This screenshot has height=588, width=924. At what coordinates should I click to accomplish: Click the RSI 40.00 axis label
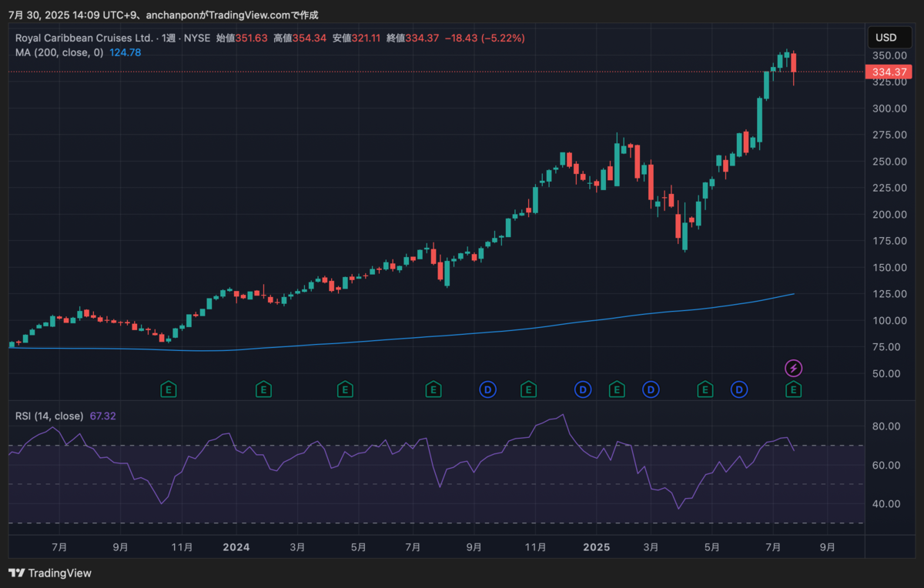pyautogui.click(x=888, y=503)
